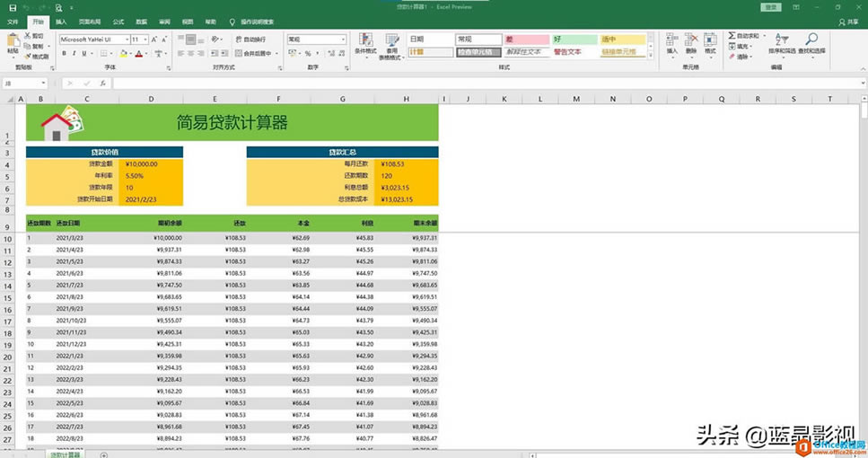Open the Formulas (公式) ribbon tab
This screenshot has width=868, height=458.
point(118,22)
